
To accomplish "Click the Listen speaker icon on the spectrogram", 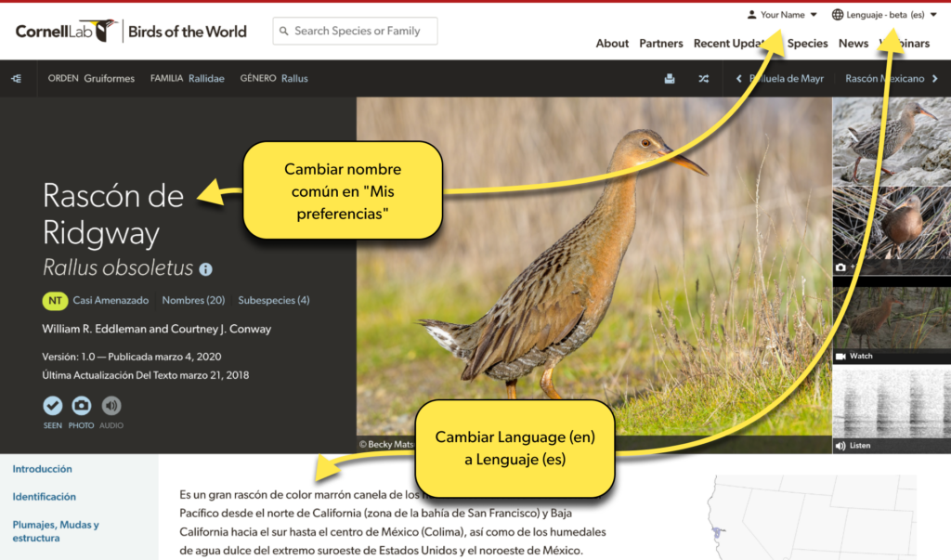I will tap(841, 445).
